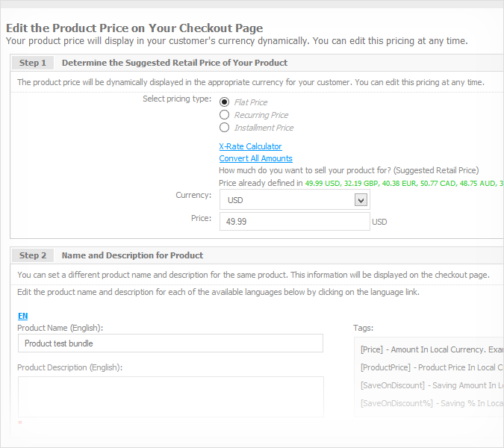Choose the Recurring Price option
The width and height of the screenshot is (504, 448).
pyautogui.click(x=224, y=115)
